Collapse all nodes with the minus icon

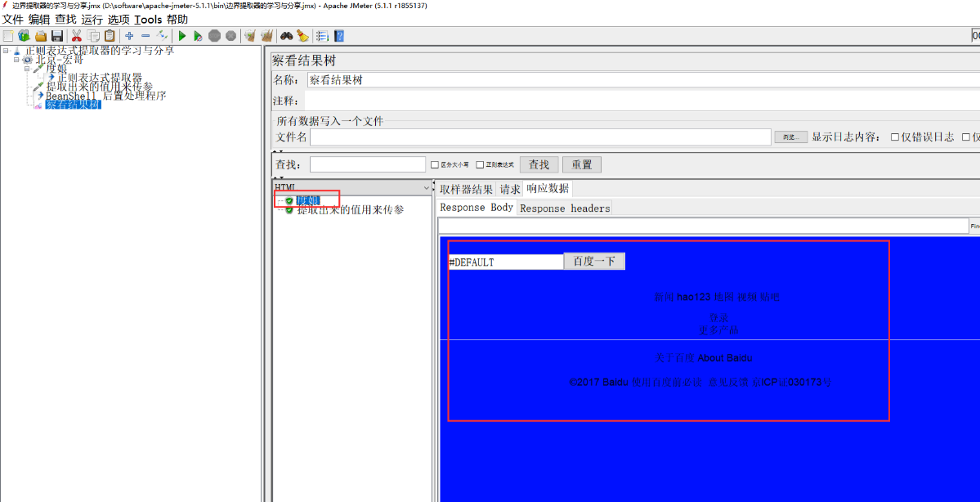click(x=145, y=36)
